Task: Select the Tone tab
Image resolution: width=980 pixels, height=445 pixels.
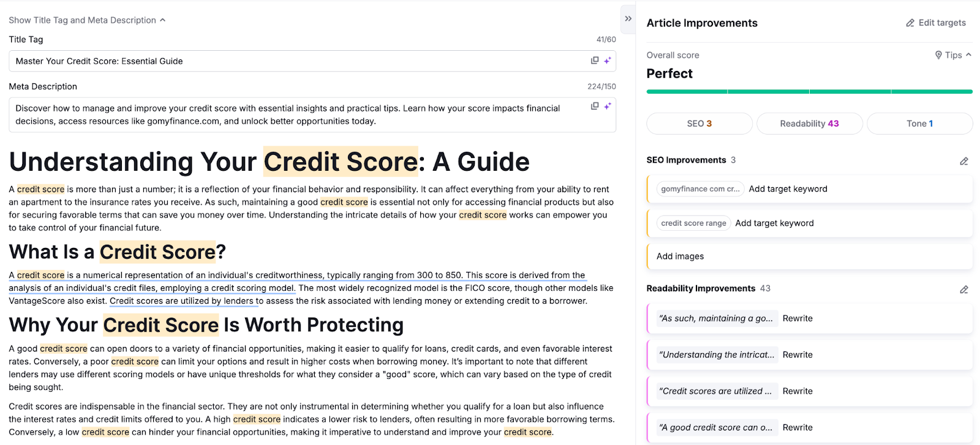Action: tap(919, 124)
